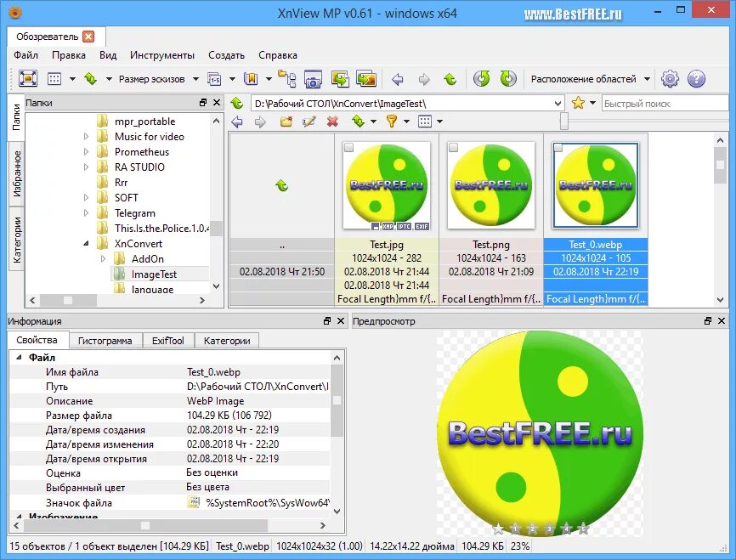Screen dimensions: 736x560
Task: Rotate image counter-clockwise
Action: point(482,79)
